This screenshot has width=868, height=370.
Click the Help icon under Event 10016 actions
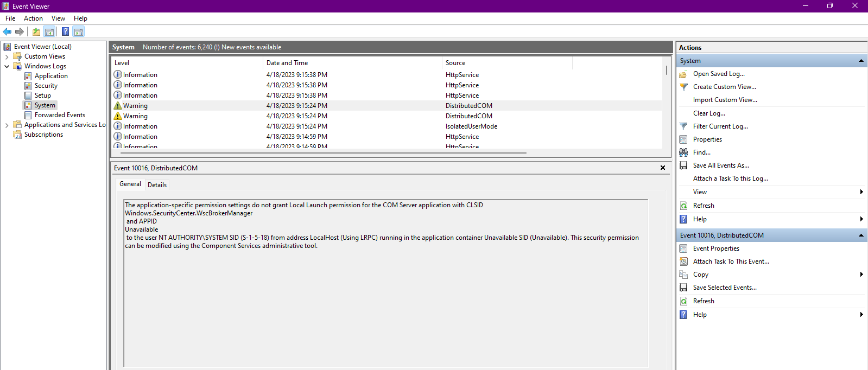683,315
